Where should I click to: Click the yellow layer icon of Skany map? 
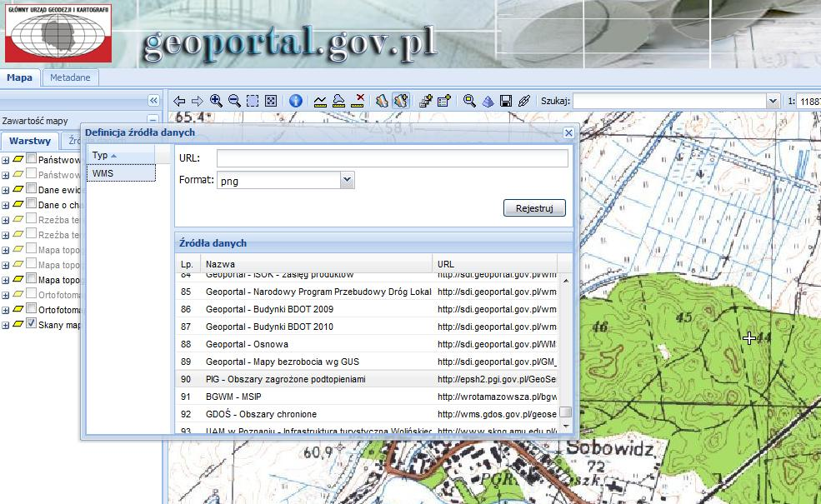click(x=18, y=324)
